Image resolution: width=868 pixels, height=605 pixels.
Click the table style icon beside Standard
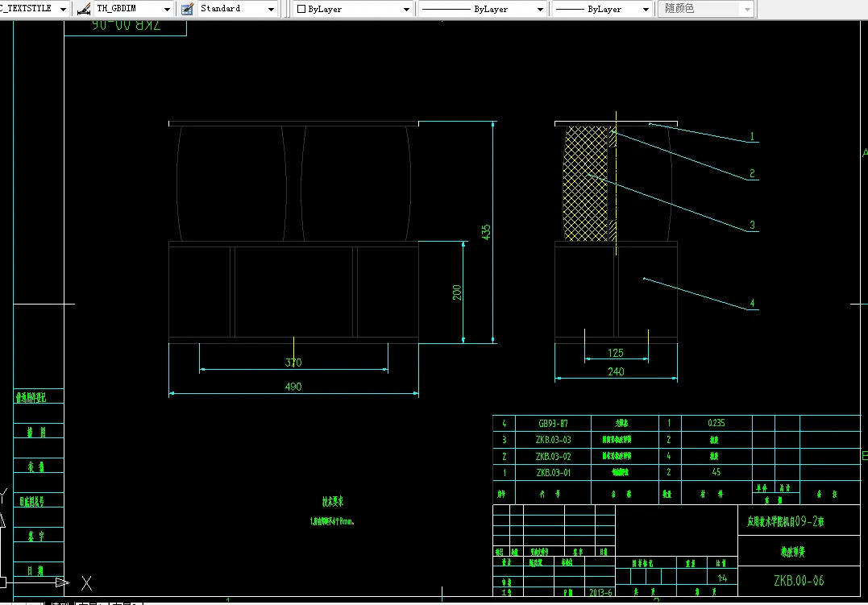(x=187, y=9)
